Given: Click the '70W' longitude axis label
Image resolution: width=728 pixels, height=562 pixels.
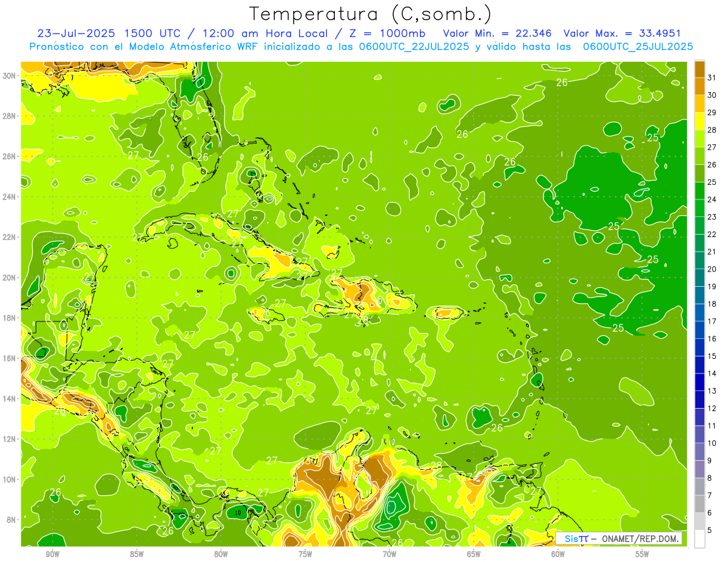Looking at the screenshot, I should (389, 554).
